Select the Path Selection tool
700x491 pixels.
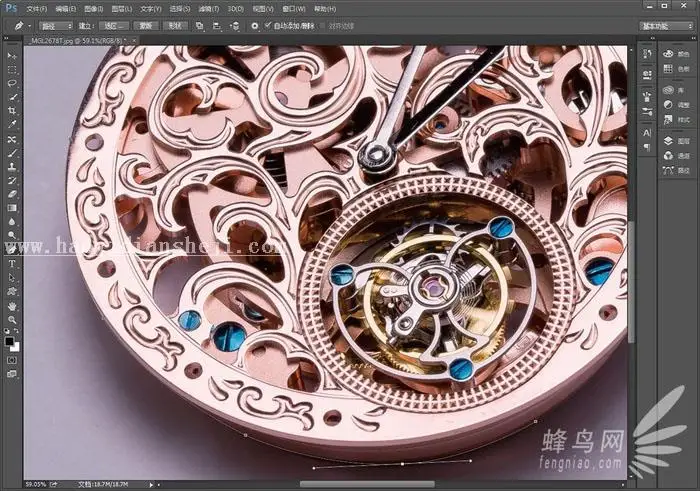12,277
